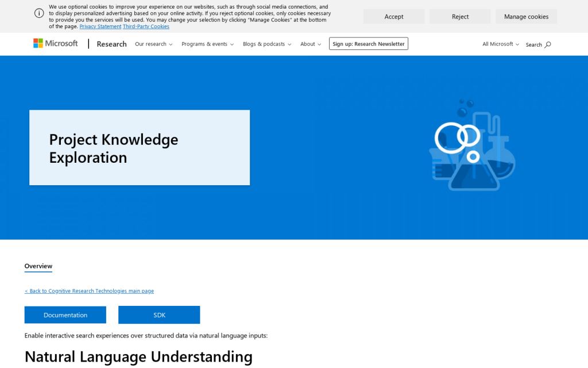Click the 'Enable interactive search experiences' sentence

point(146,336)
